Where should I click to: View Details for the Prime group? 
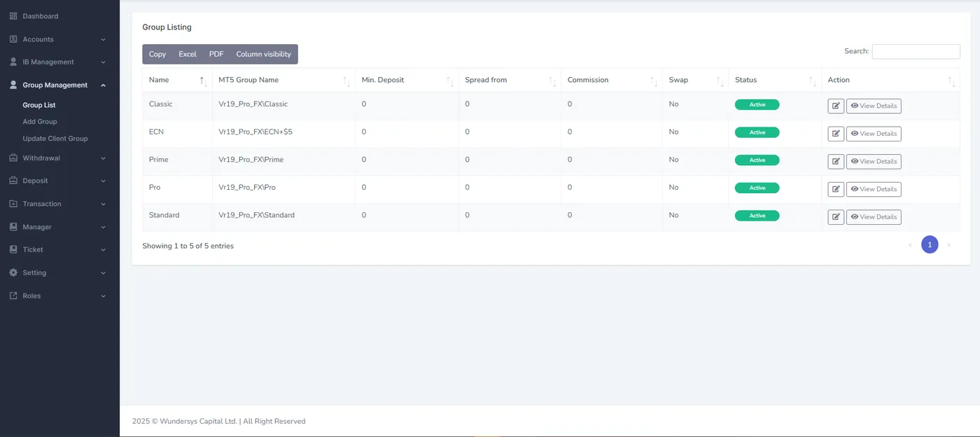874,161
